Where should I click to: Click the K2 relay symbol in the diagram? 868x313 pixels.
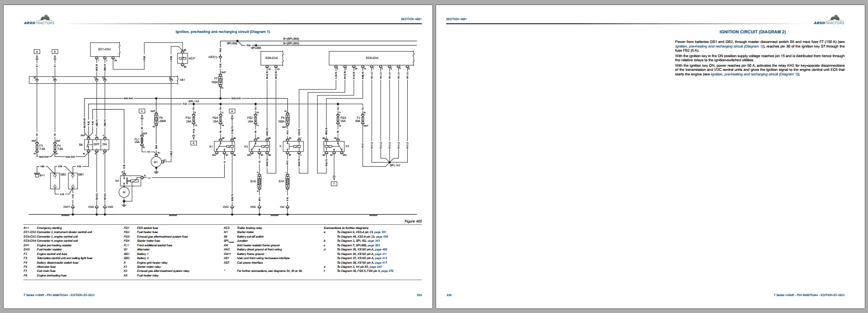(334, 146)
